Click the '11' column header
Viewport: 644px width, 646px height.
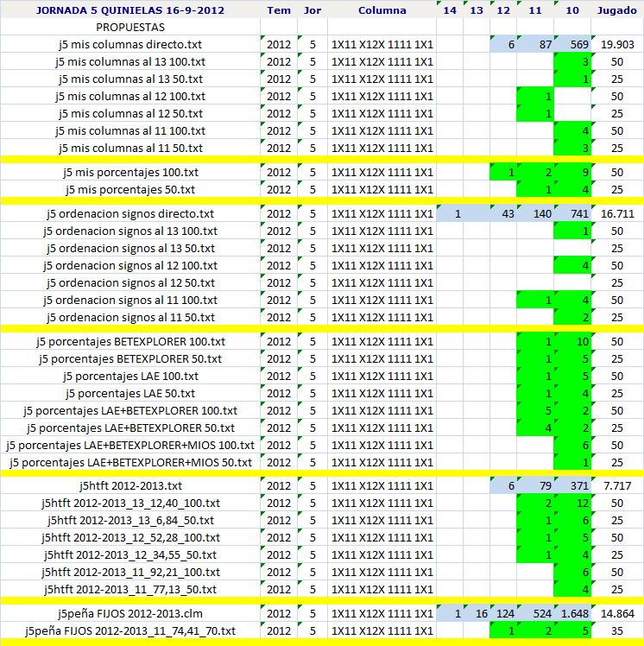535,9
